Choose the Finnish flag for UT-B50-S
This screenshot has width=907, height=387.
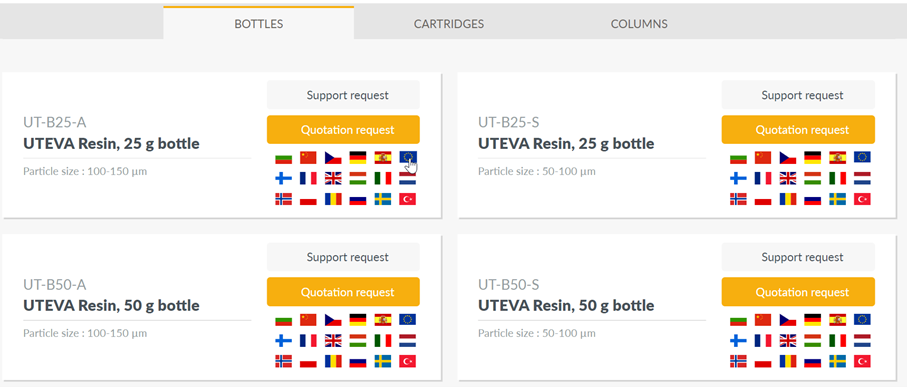739,340
